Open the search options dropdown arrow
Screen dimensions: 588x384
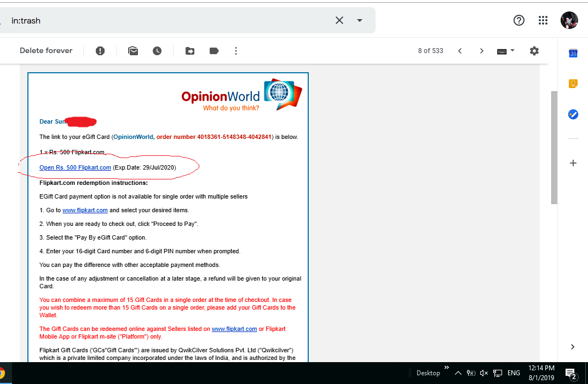(360, 20)
